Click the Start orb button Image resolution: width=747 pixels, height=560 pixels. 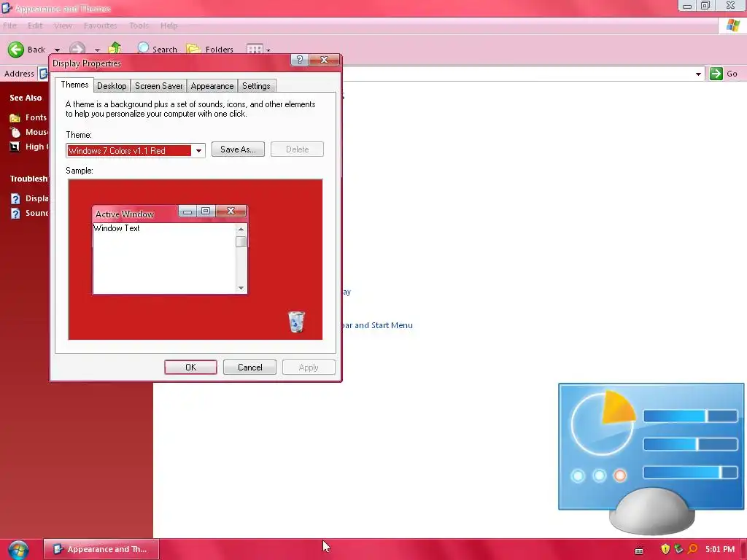[18, 550]
